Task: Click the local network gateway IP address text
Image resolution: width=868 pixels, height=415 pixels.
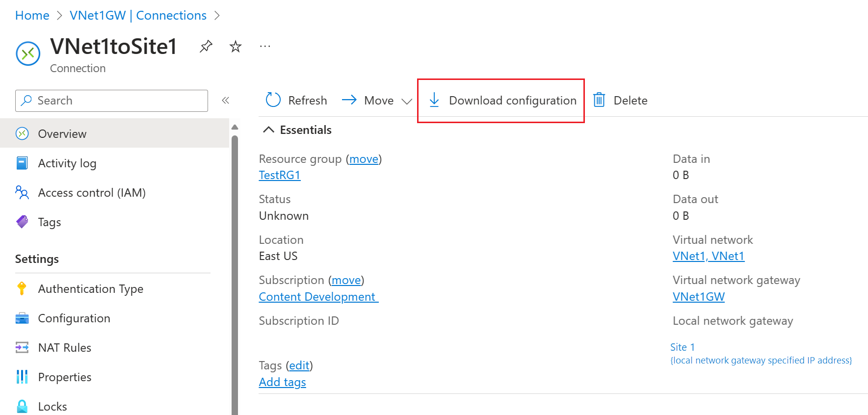Action: coord(761,361)
